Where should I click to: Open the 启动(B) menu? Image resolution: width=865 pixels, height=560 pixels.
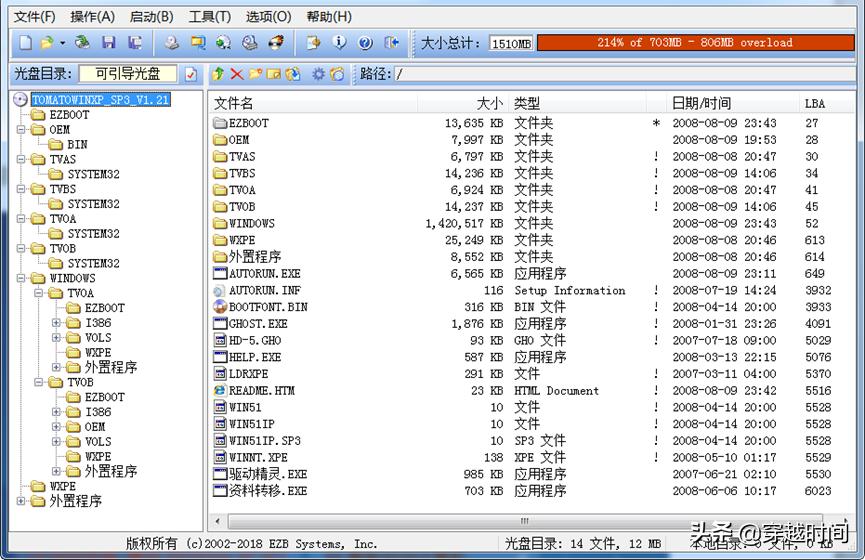click(x=151, y=17)
